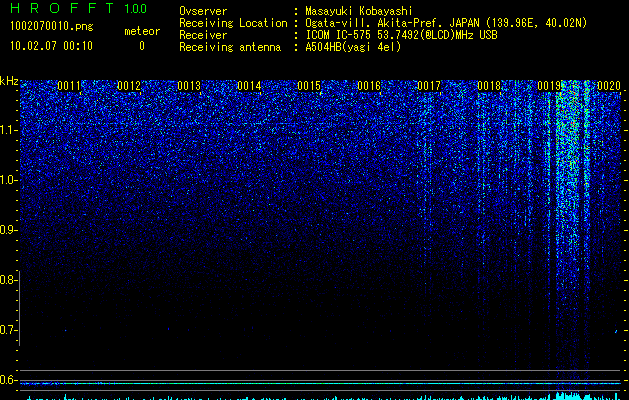The height and width of the screenshot is (400, 629).
Task: Click the meteor label
Action: point(142,31)
